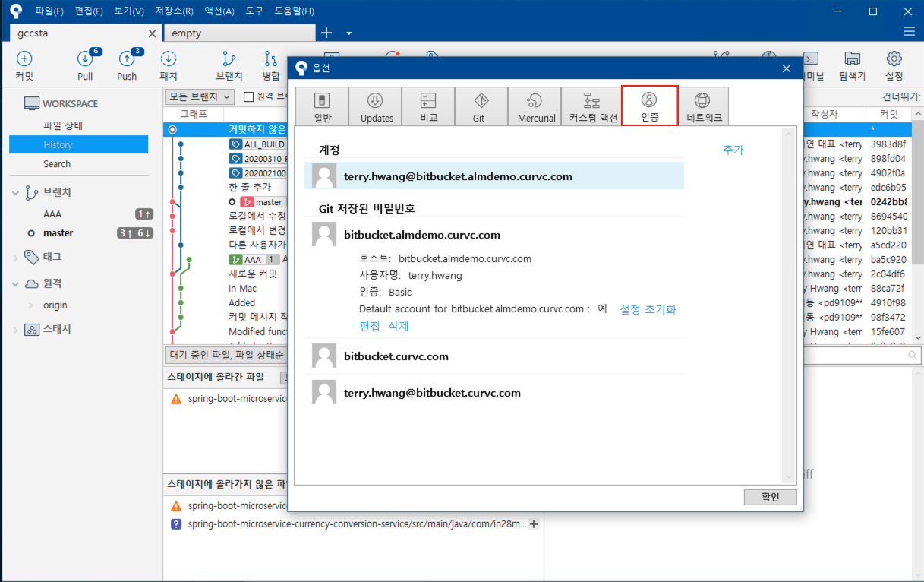The image size is (924, 582).
Task: Close the 옵션 dialog with X
Action: point(787,68)
